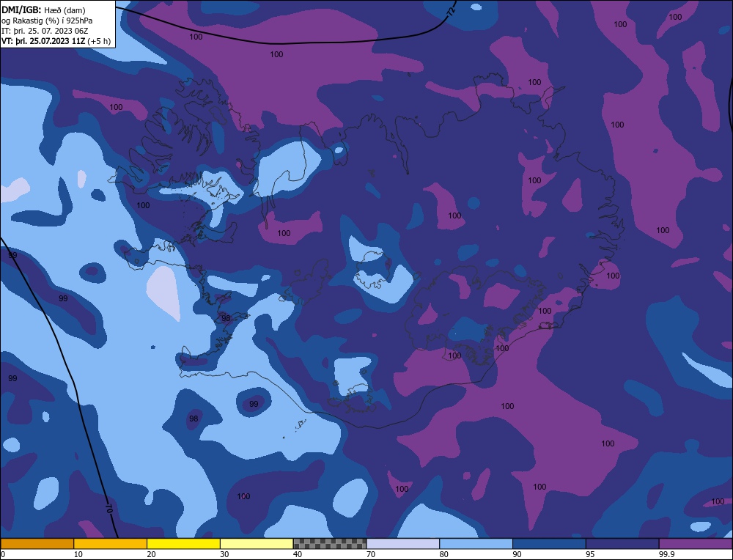Select the checkered 40–70 legend swatch
Screen dimensions: 733x560
pyautogui.click(x=330, y=544)
